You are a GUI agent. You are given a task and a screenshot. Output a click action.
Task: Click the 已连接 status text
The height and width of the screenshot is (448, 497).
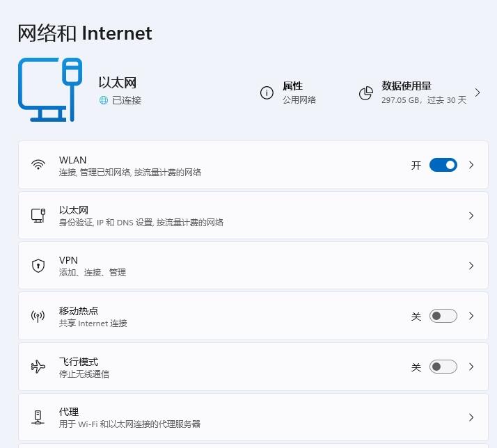[x=127, y=100]
